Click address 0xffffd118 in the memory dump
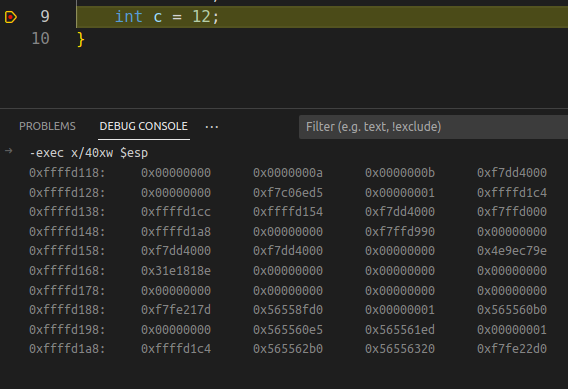The image size is (568, 389). pyautogui.click(x=67, y=173)
